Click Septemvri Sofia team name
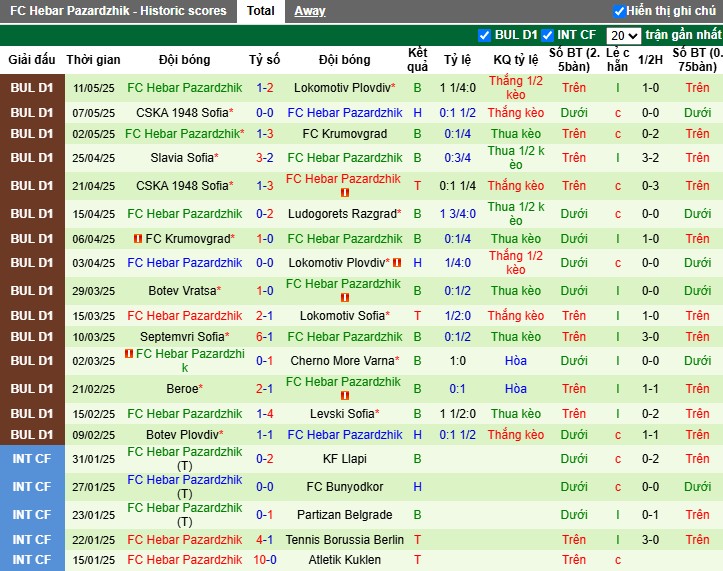 coord(182,337)
